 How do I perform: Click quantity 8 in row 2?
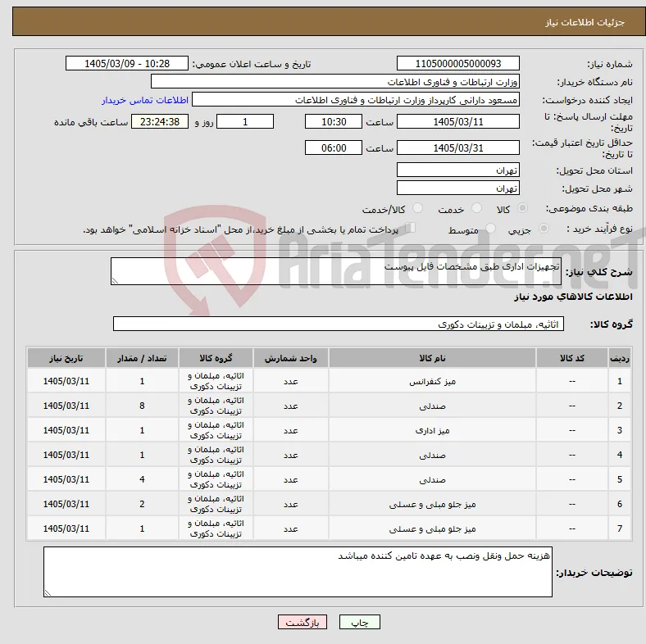(x=142, y=406)
